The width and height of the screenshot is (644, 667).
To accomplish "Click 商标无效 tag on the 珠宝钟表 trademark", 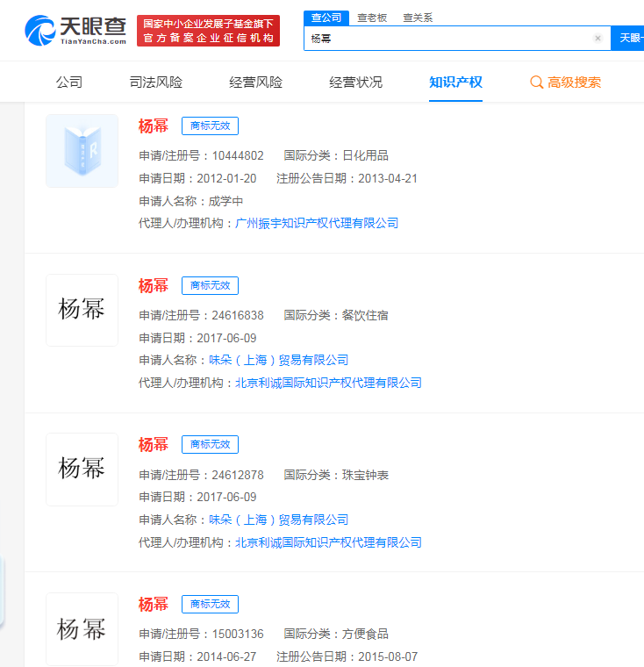I will pos(210,445).
